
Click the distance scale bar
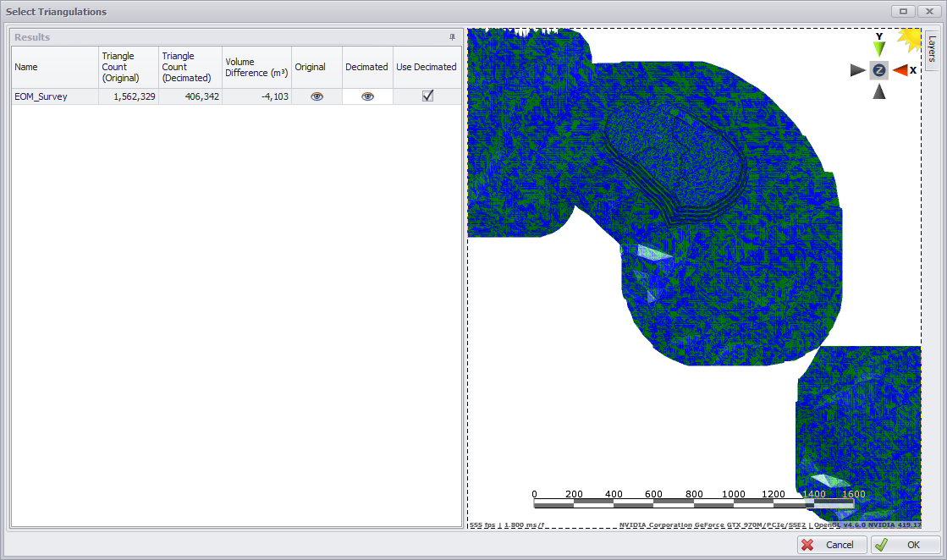694,502
